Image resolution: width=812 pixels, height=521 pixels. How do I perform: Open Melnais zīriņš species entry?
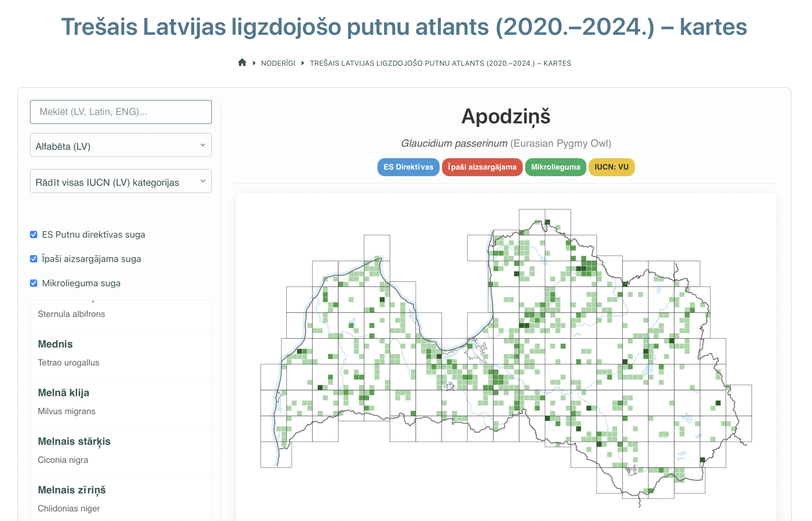tap(72, 490)
